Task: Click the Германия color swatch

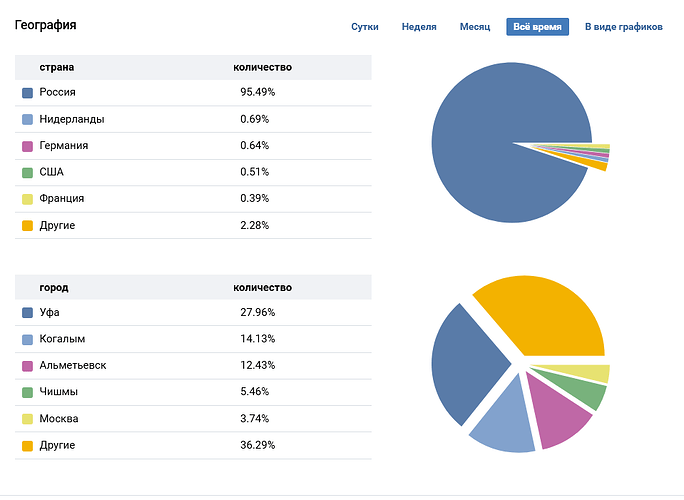Action: (27, 146)
